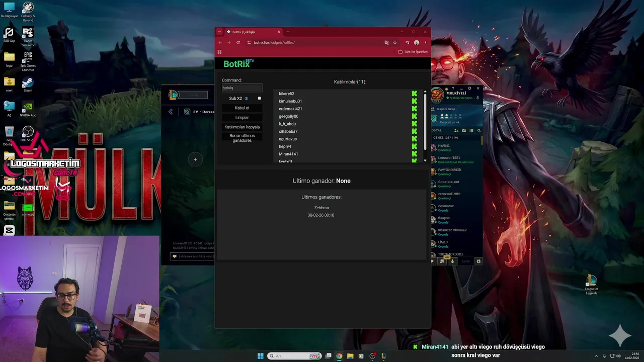This screenshot has height=362, width=644.
Task: Open Epic Games Launcher desktop shortcut
Action: point(28,61)
